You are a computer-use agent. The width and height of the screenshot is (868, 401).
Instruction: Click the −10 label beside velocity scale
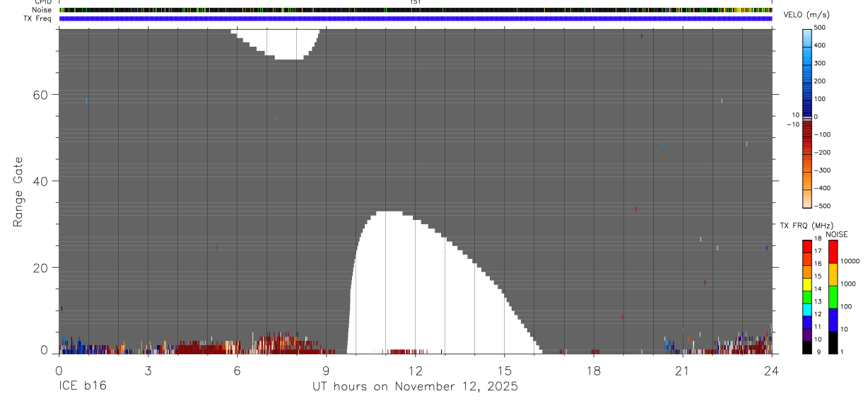pyautogui.click(x=792, y=124)
